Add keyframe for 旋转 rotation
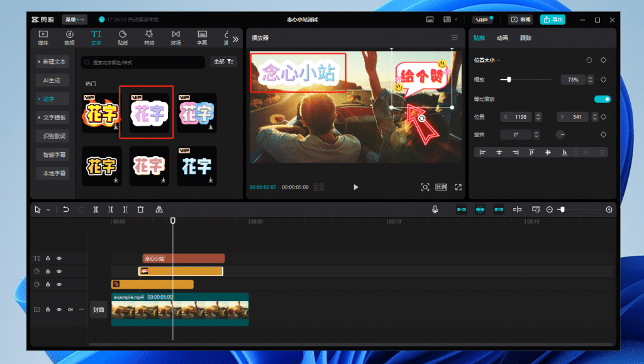The height and width of the screenshot is (364, 644). (x=603, y=135)
